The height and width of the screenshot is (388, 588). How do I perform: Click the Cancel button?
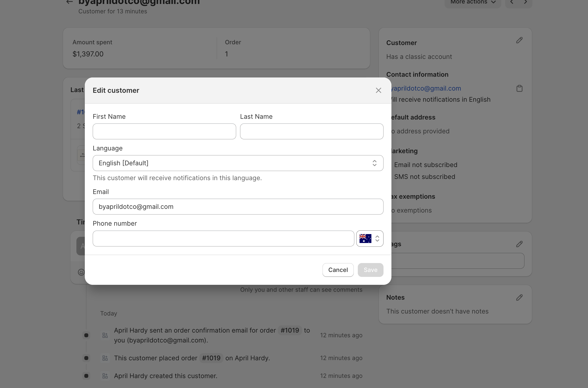[x=338, y=270]
